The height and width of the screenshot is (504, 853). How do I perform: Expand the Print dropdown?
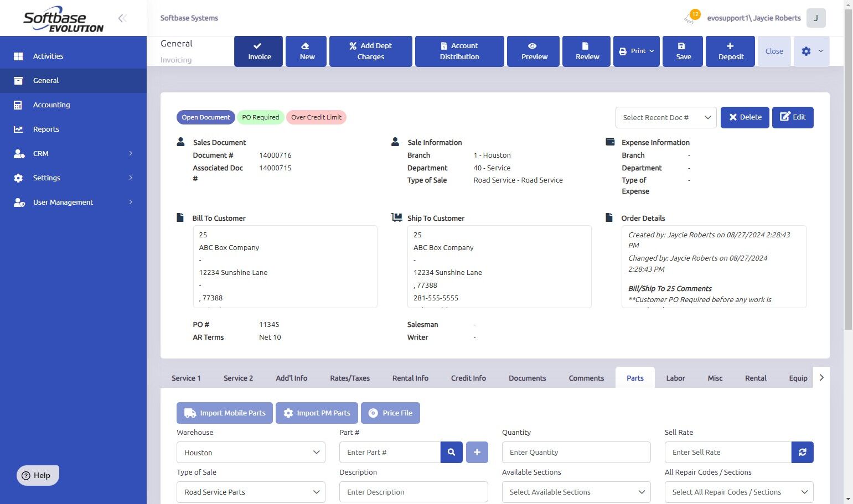click(x=637, y=51)
